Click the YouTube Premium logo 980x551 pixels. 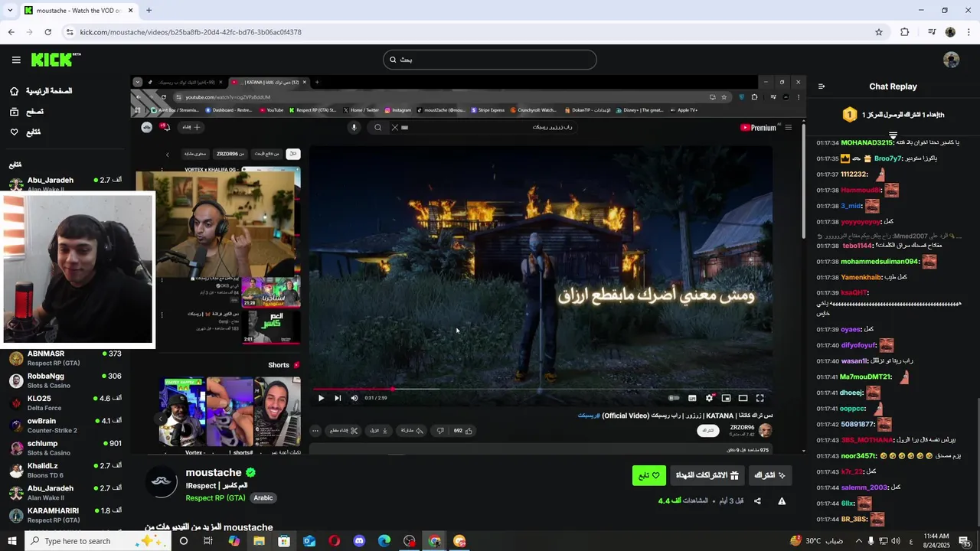tap(758, 128)
